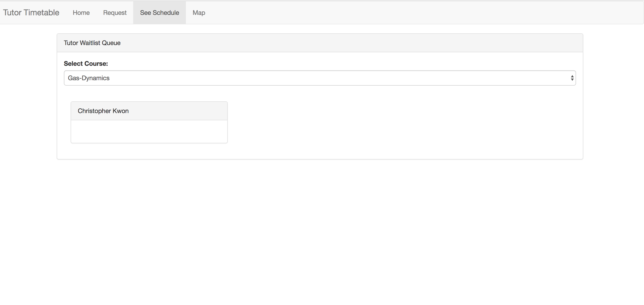Click middle of the Gas-Dynamics select box
The image size is (644, 305).
[320, 78]
